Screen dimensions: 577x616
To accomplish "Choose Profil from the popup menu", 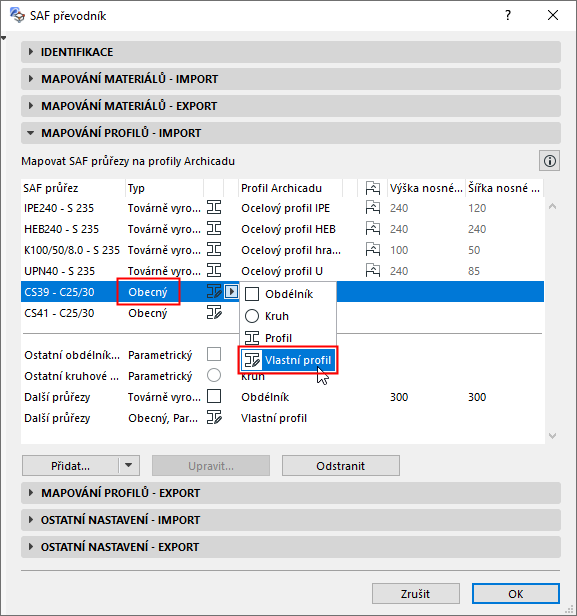I will click(x=288, y=338).
